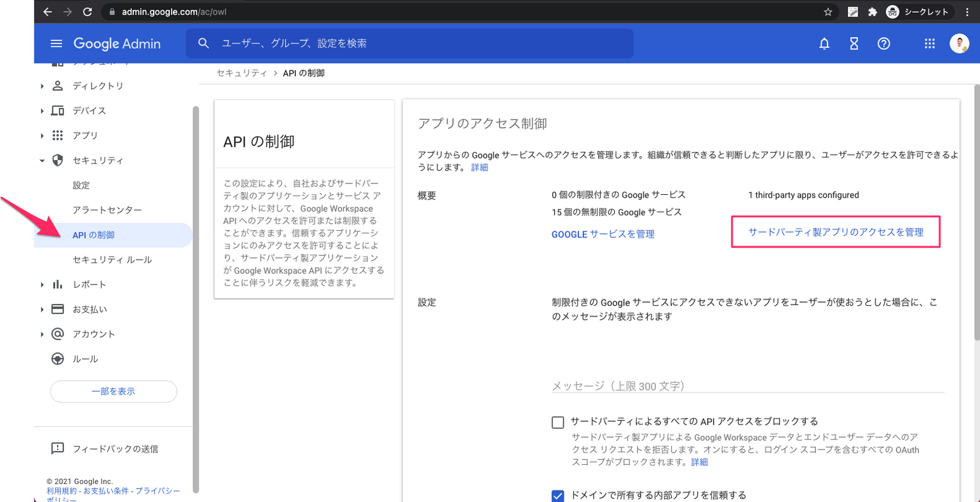
Task: Expand the アプリ section
Action: click(42, 135)
